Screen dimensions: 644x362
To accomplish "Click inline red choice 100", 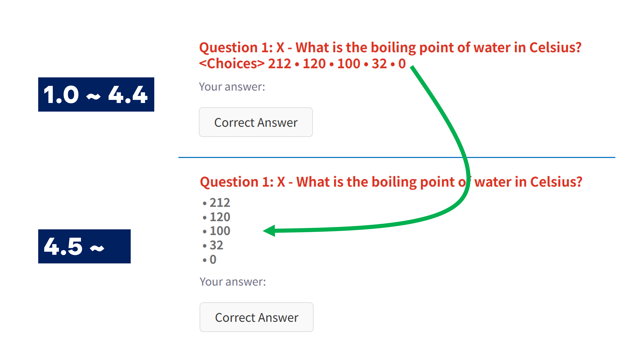I will (x=349, y=64).
